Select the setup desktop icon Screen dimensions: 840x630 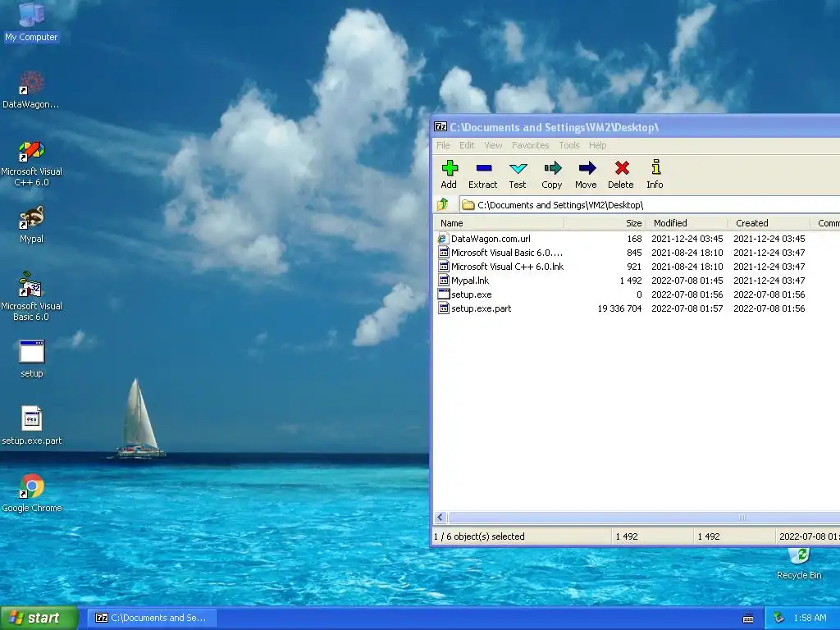click(31, 359)
